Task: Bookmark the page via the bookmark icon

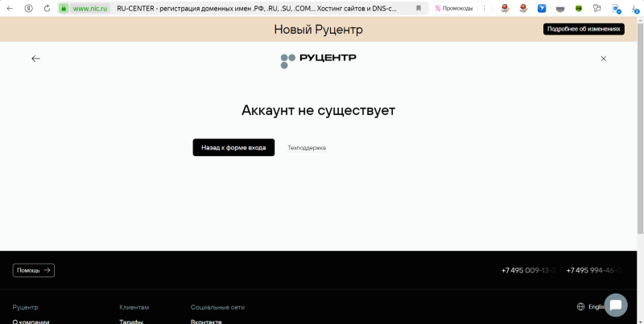Action: 419,8
